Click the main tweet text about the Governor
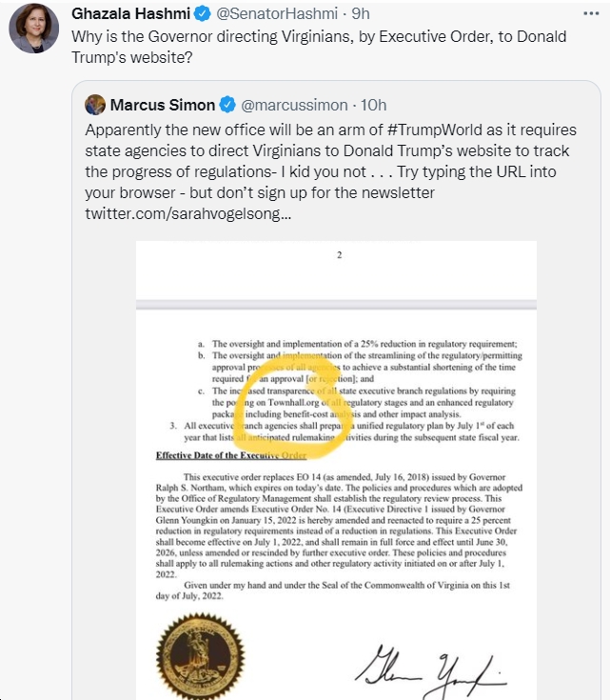Viewport: 610px width, 700px height. [319, 47]
